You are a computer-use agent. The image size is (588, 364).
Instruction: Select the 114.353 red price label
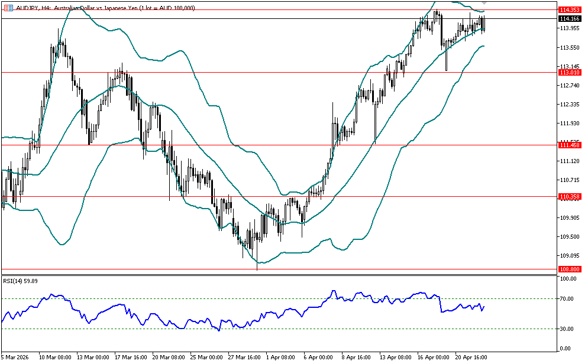pyautogui.click(x=569, y=10)
